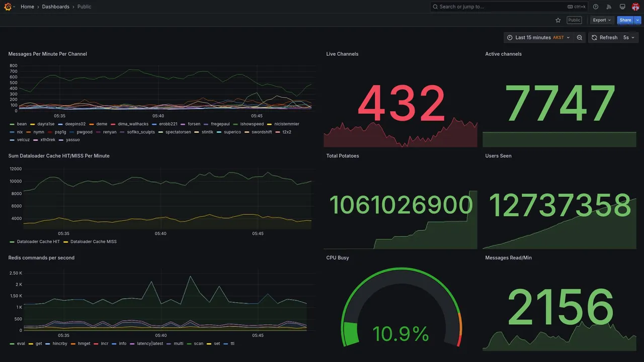Open the Last 15 minutes time picker
Image resolution: width=644 pixels, height=362 pixels.
[538, 38]
